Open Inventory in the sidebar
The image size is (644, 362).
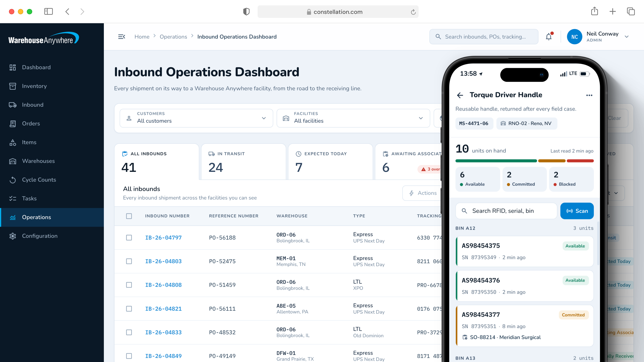point(52,86)
